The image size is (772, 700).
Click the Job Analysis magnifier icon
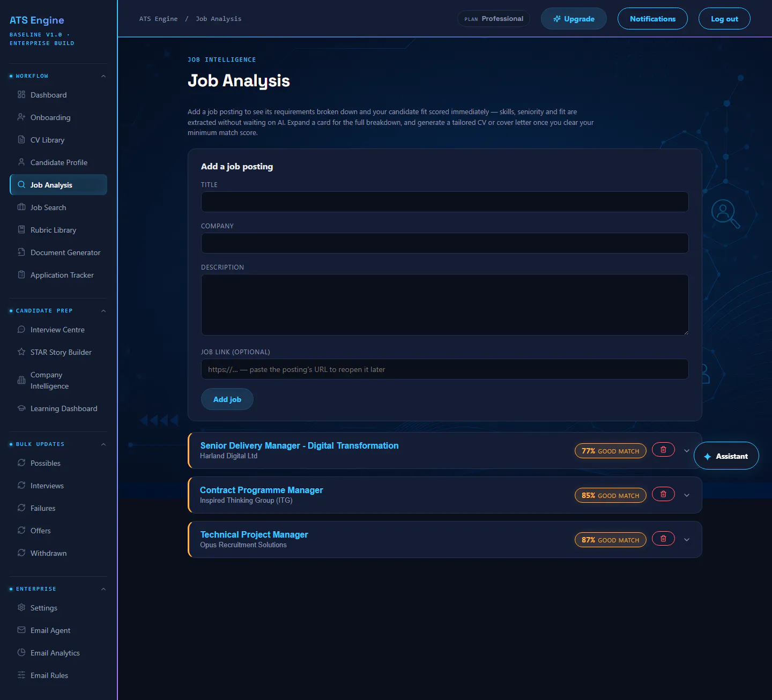point(21,184)
